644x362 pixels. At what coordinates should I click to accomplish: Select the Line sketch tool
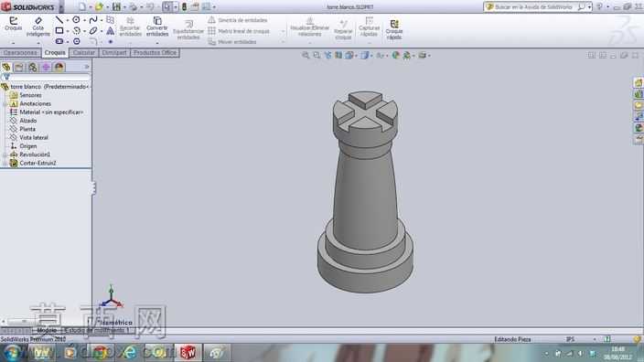point(59,20)
